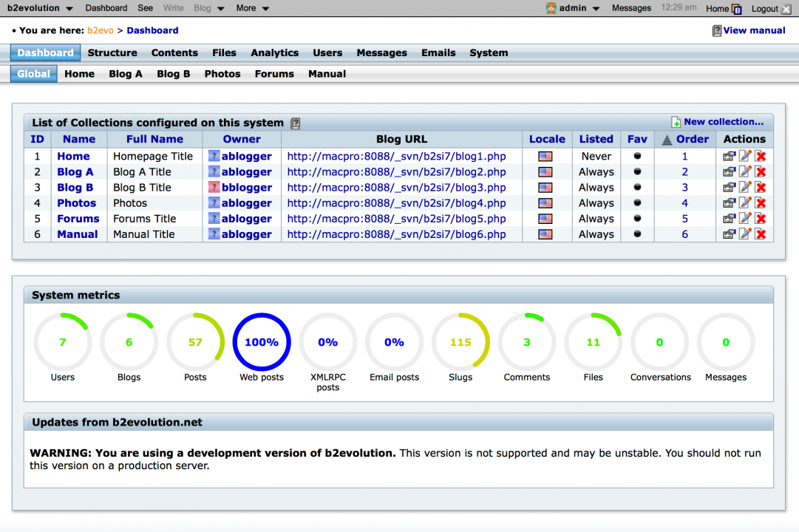Viewport: 799px width, 532px height.
Task: Click the 'Never' Listed value for Home
Action: tap(596, 157)
